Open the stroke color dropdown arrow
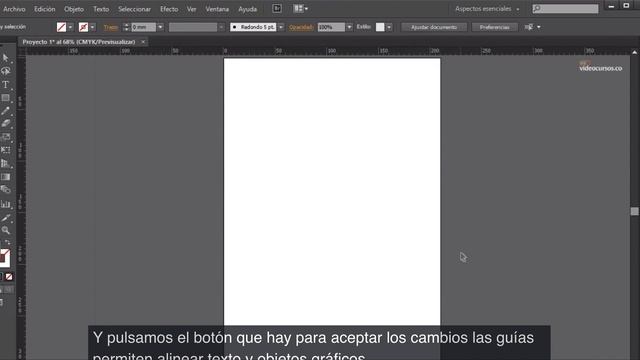This screenshot has width=640, height=360. [93, 27]
